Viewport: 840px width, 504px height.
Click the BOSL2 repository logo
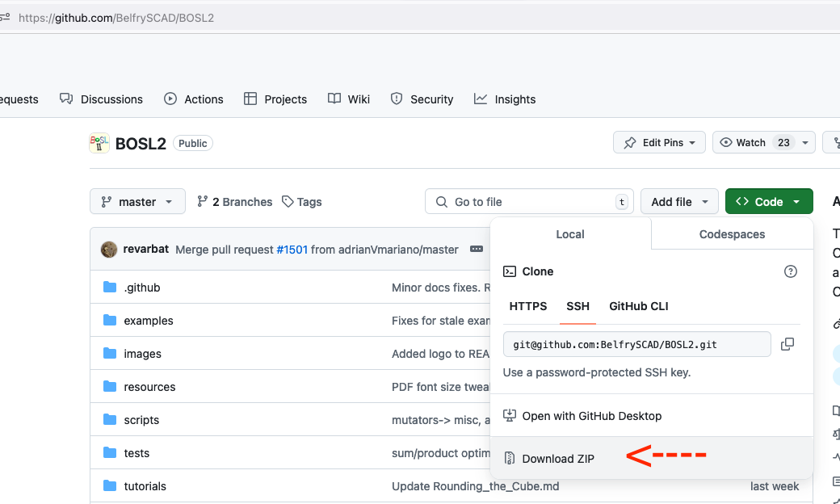(x=99, y=143)
